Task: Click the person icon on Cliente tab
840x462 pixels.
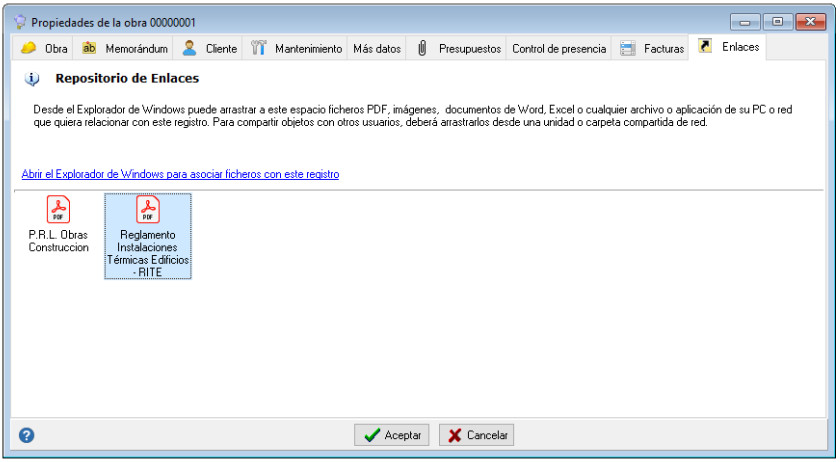Action: pos(189,48)
